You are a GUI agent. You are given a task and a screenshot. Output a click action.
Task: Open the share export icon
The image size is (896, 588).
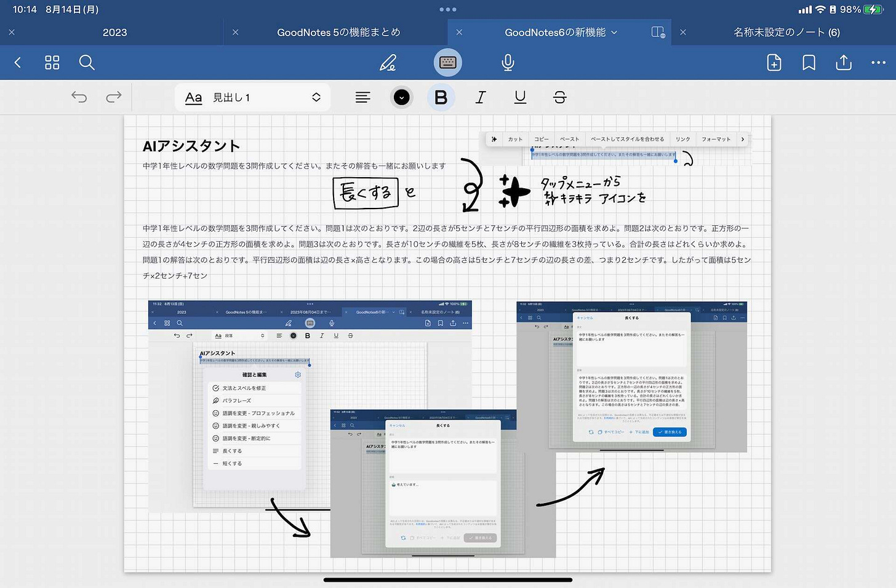pos(844,62)
